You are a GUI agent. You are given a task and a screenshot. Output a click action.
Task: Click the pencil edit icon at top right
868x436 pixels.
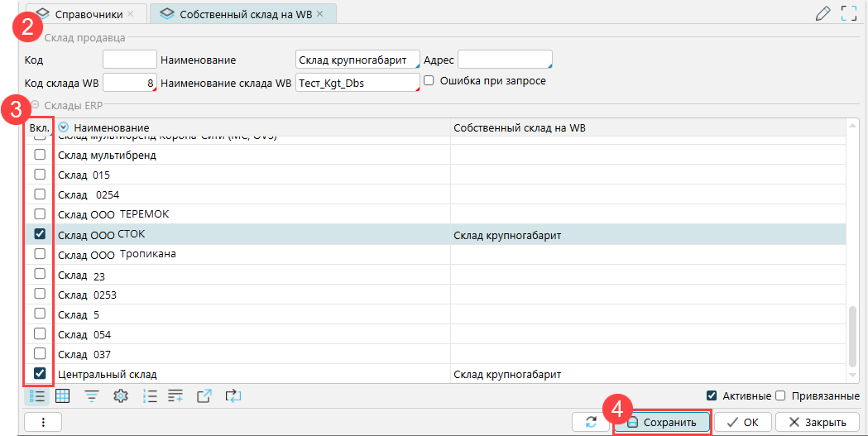(x=822, y=12)
